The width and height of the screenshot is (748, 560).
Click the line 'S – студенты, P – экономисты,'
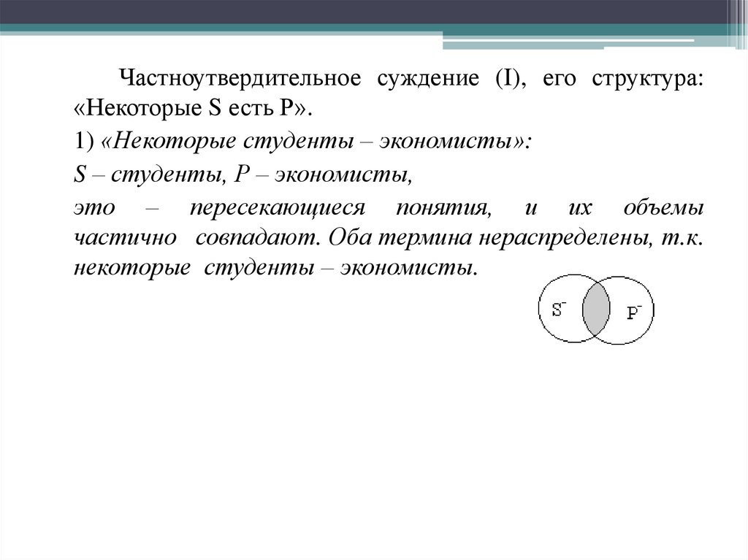pos(243,174)
